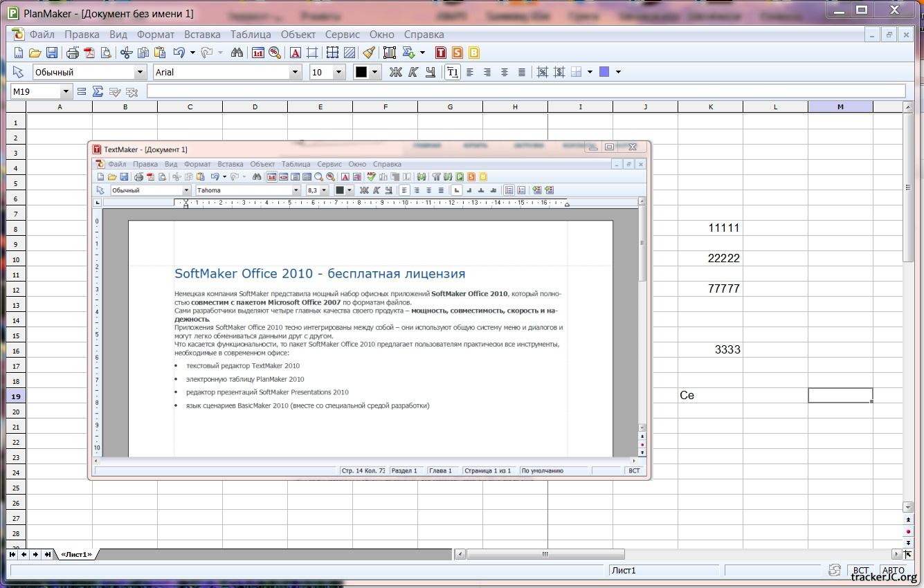Click the Save icon in PlanMaker toolbar

pyautogui.click(x=52, y=53)
